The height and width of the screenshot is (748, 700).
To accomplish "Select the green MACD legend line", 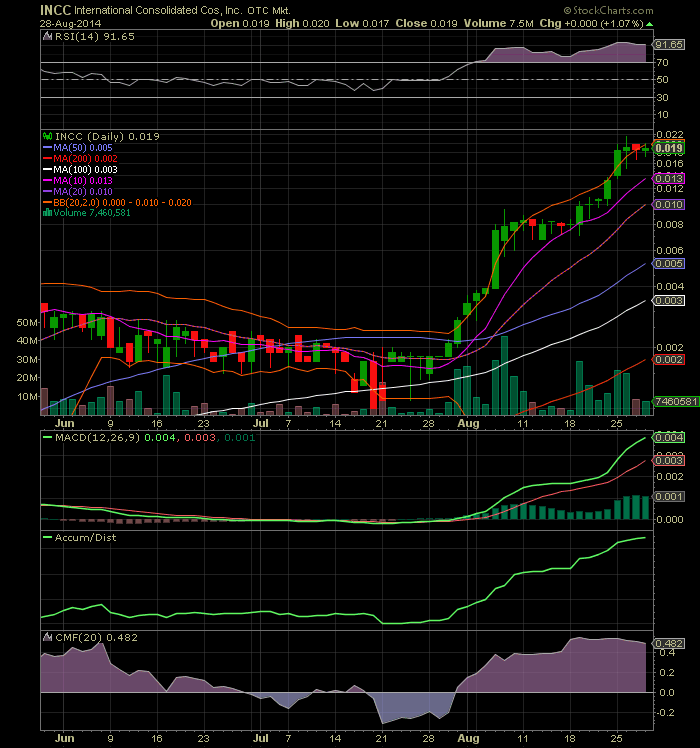I will click(47, 437).
